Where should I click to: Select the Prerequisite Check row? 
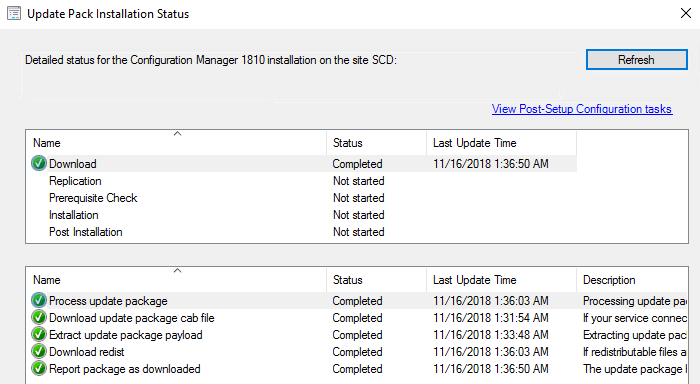301,198
